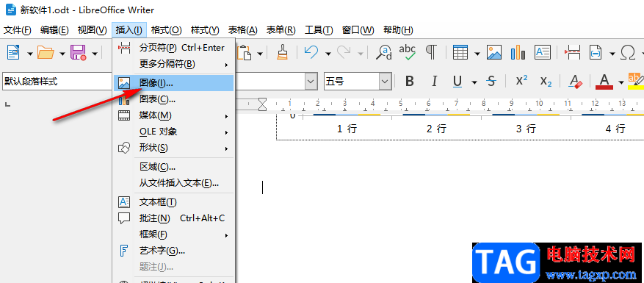Expand the Undo history dropdown arrow
This screenshot has height=283, width=644.
coord(328,54)
